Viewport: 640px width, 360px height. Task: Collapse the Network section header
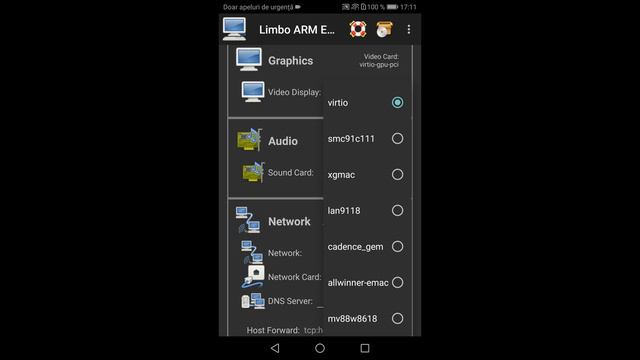pyautogui.click(x=289, y=222)
